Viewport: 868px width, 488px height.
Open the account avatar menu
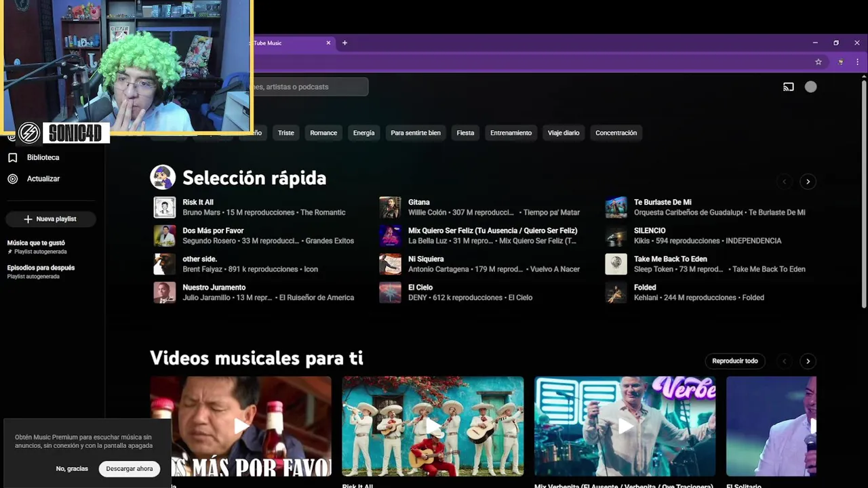[x=810, y=87]
